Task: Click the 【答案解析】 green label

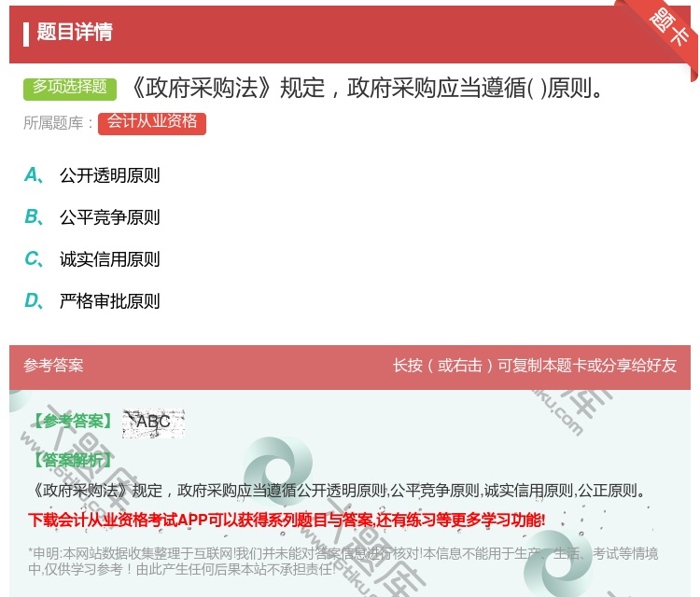Action: pos(73,460)
